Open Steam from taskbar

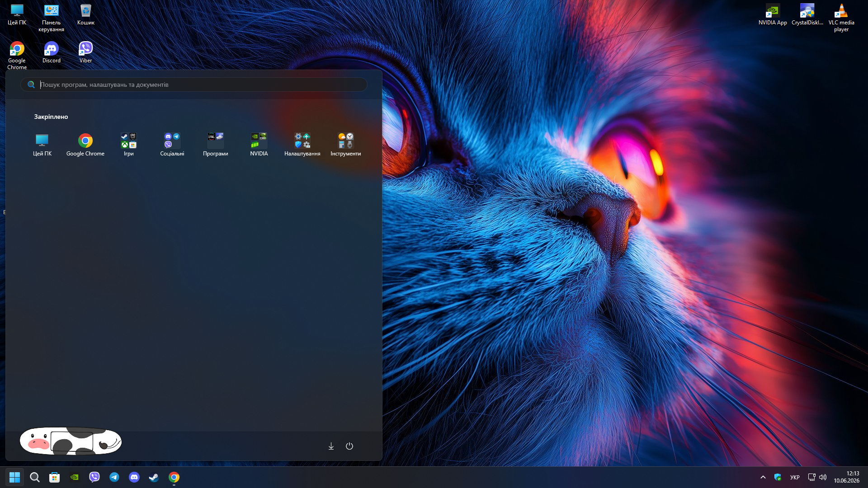coord(154,477)
